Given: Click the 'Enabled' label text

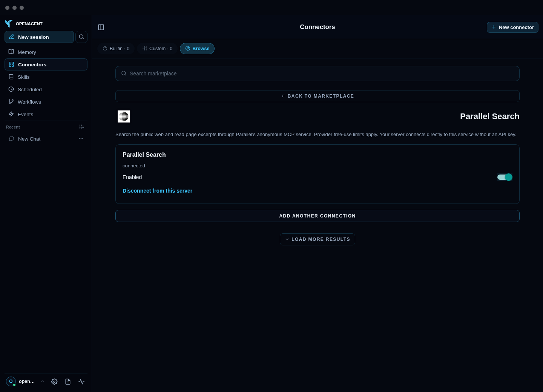Looking at the screenshot, I should click(132, 177).
